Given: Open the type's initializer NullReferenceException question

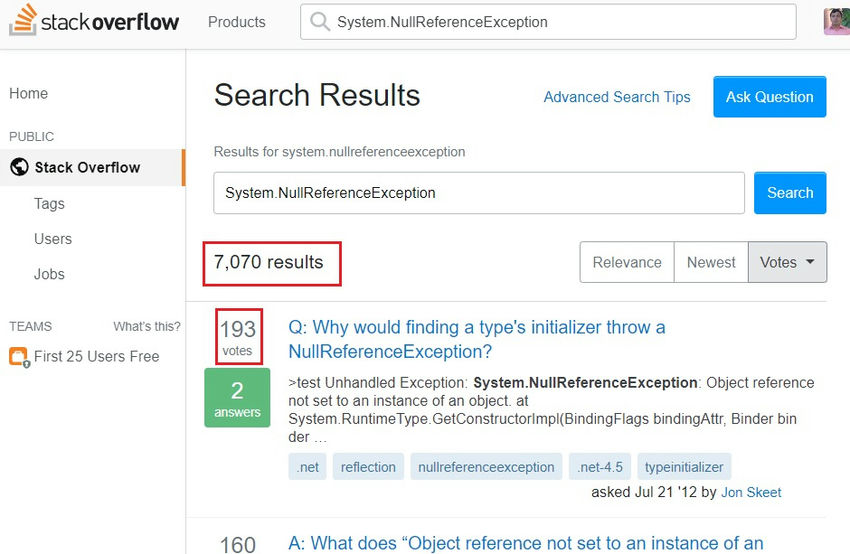Looking at the screenshot, I should tap(476, 339).
